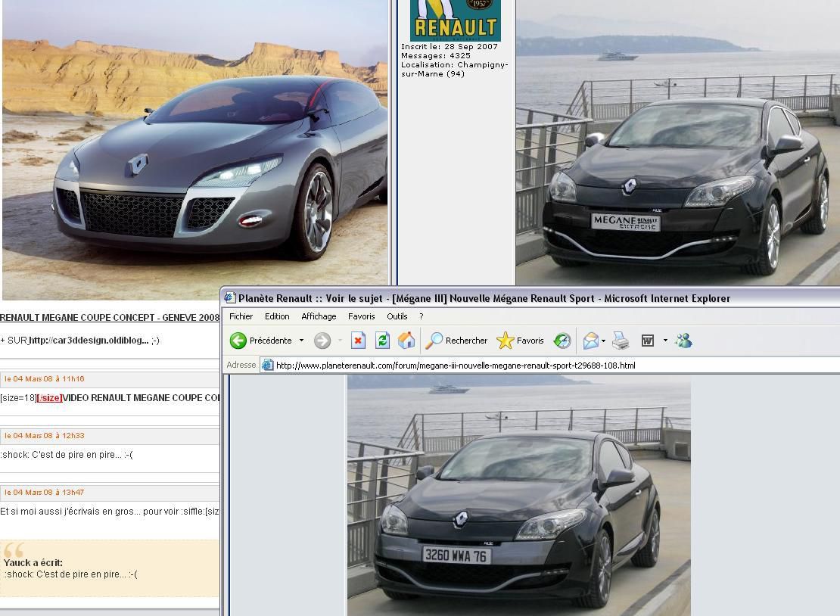Refresh the page with green arrows icon
This screenshot has width=840, height=616.
coord(382,341)
